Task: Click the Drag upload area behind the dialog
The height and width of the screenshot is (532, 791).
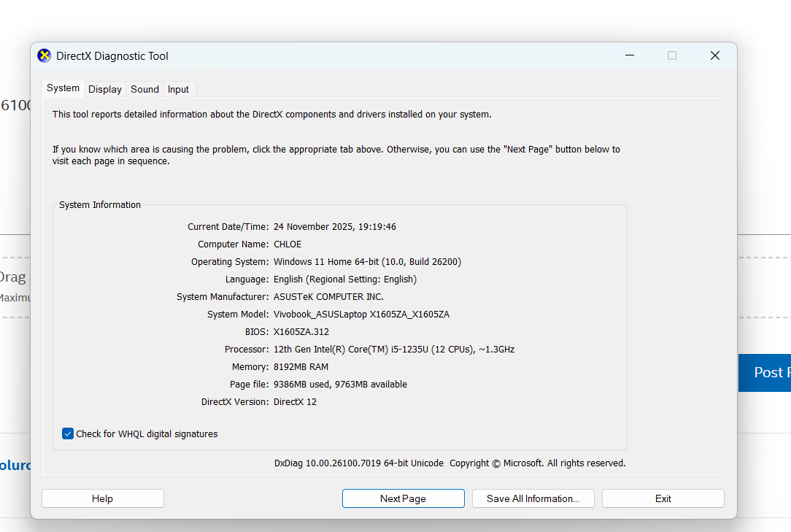Action: pyautogui.click(x=13, y=277)
